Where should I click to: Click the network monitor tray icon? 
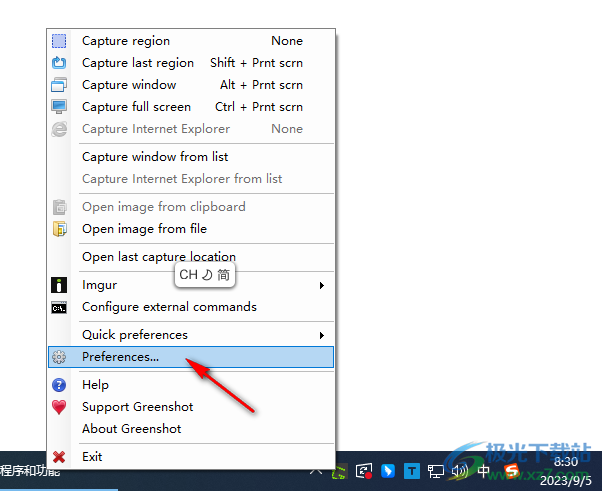[x=436, y=471]
